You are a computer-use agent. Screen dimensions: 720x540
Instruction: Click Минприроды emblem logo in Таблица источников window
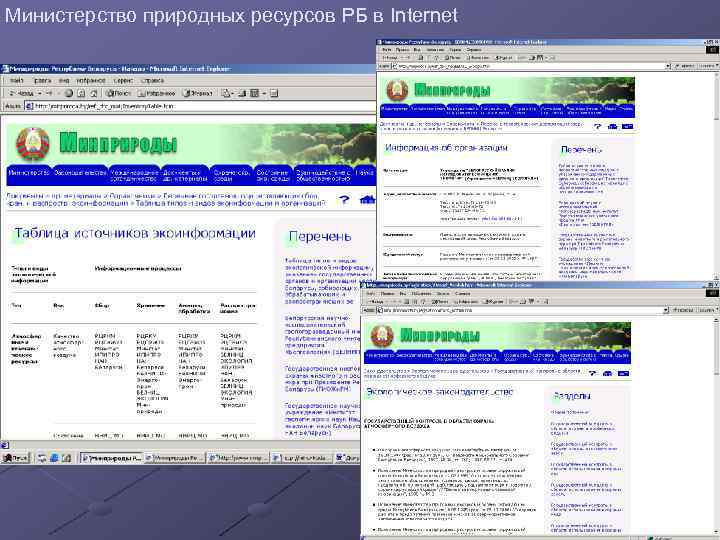pyautogui.click(x=33, y=144)
